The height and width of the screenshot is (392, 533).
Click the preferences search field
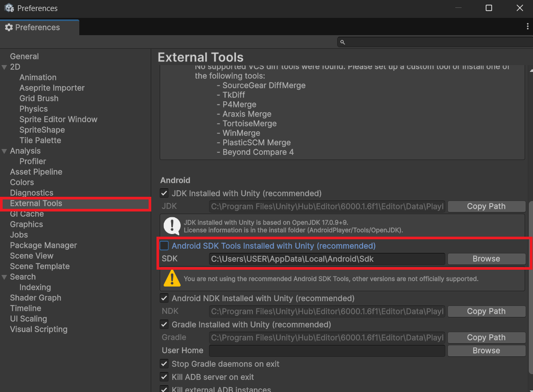tap(435, 42)
